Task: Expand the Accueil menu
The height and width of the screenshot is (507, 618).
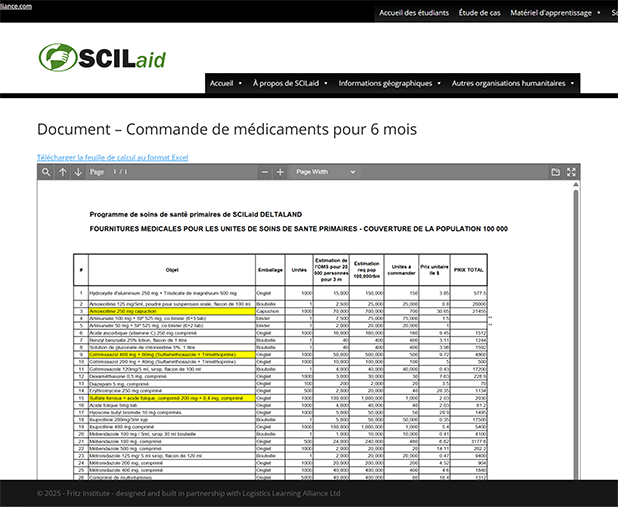Action: [226, 83]
